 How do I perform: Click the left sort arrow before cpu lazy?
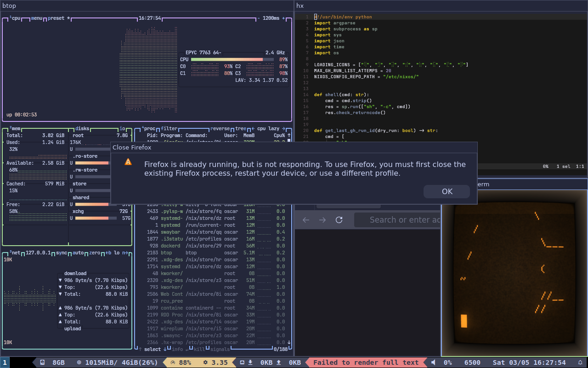point(252,129)
